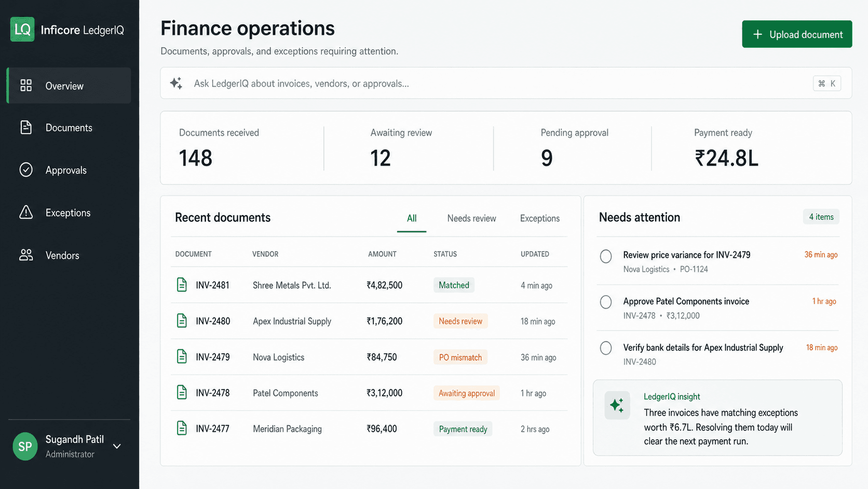The image size is (868, 489).
Task: Click the STATUS column header
Action: click(445, 254)
